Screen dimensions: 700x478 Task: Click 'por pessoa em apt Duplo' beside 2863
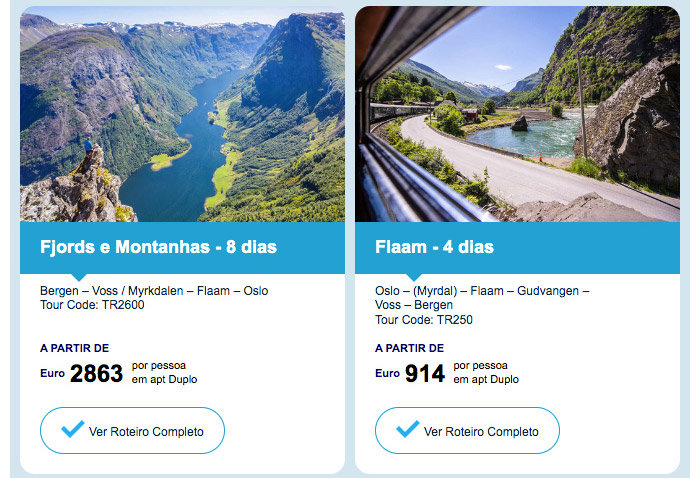click(x=164, y=372)
